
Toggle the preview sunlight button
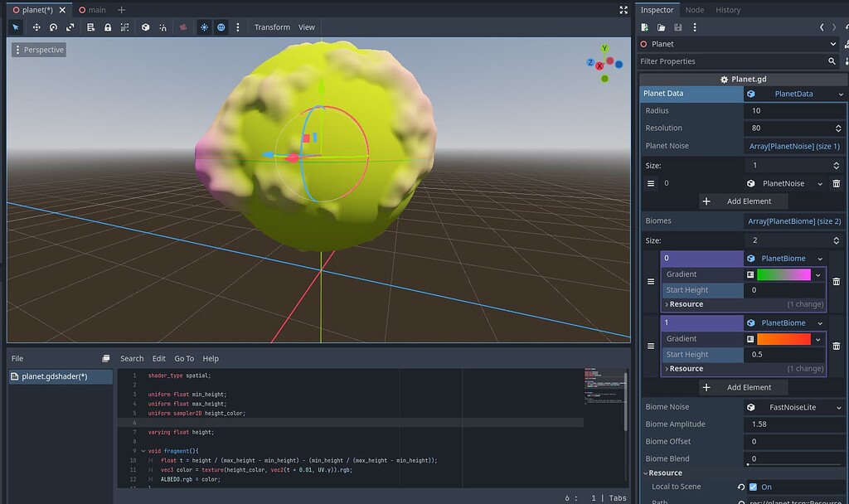(x=204, y=27)
